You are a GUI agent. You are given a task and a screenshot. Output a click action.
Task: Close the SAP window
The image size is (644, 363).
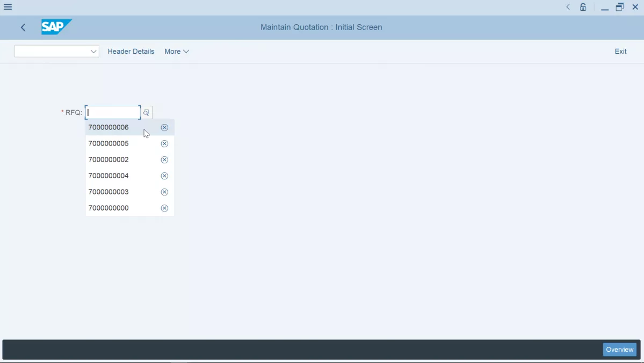pos(635,7)
